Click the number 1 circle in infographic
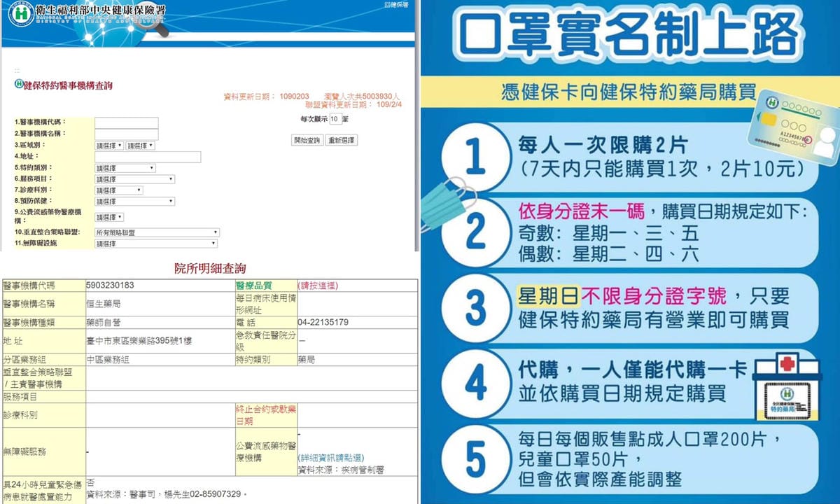Viewport: 840px width, 504px height. pos(475,157)
